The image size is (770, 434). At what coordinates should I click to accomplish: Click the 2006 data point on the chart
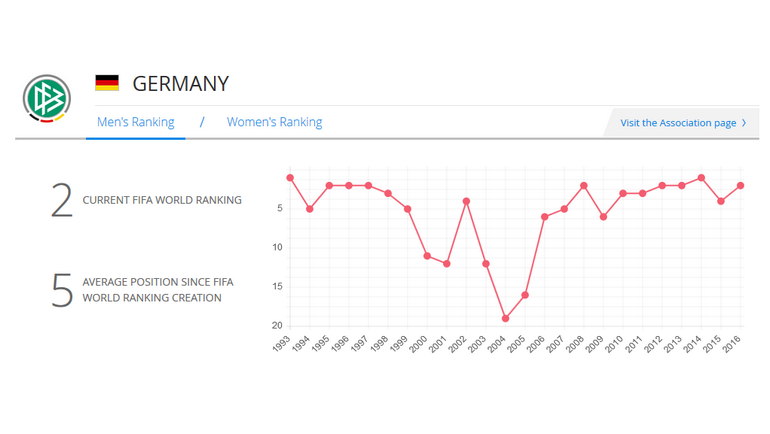click(544, 217)
